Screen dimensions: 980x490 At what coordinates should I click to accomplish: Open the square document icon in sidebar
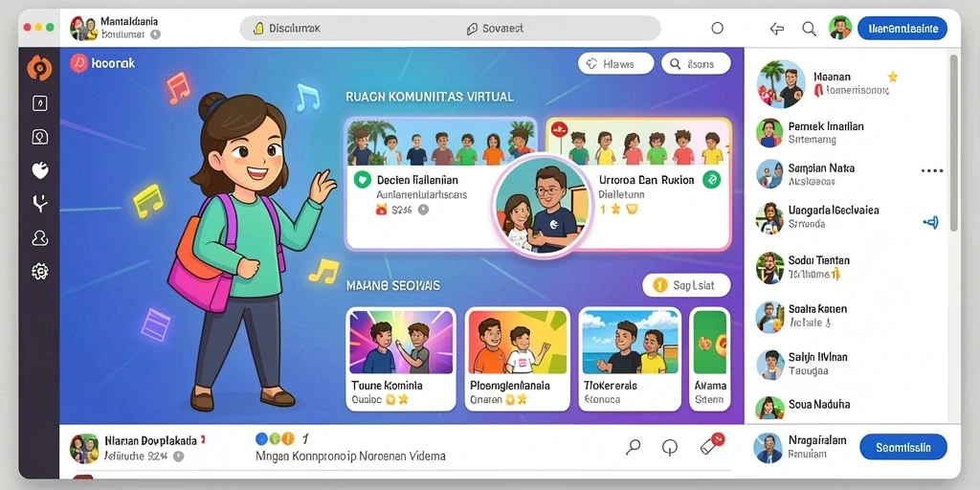coord(39,103)
